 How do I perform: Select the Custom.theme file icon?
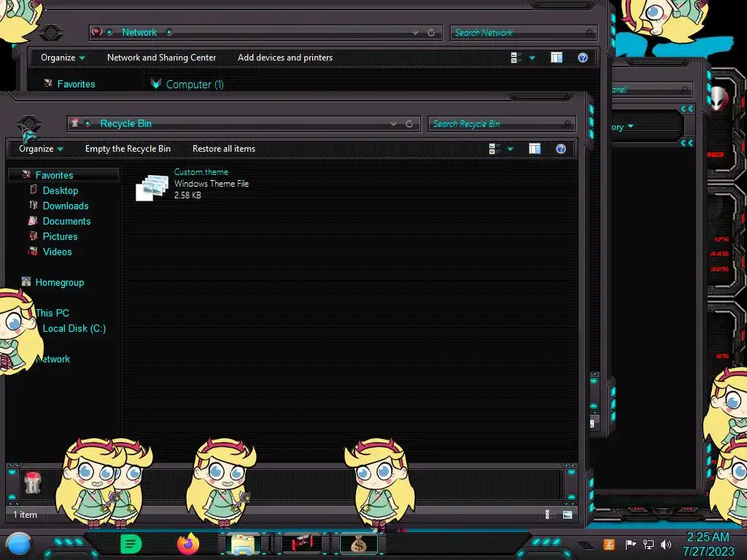point(152,187)
